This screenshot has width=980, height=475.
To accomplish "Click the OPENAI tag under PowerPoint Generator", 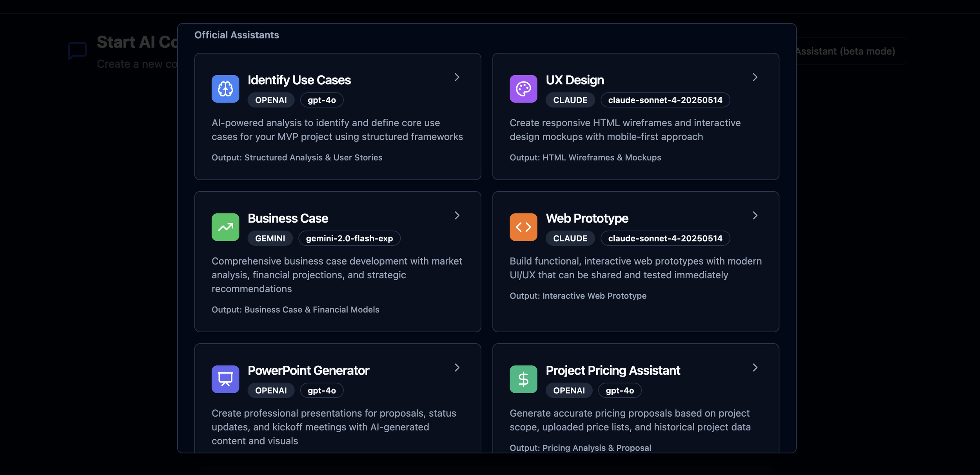I will point(271,390).
